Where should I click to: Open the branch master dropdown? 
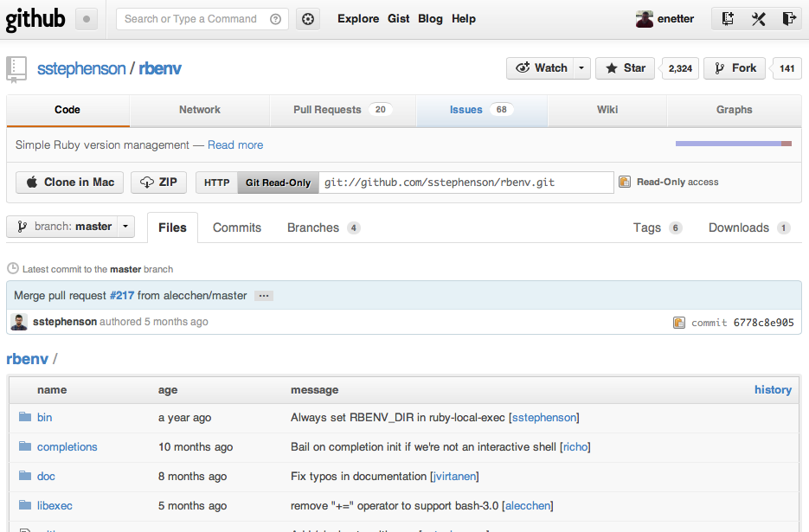click(x=71, y=227)
